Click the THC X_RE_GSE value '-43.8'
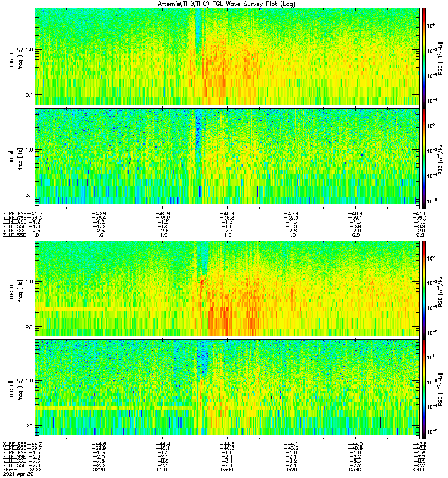The height and width of the screenshot is (478, 448). coord(420,444)
